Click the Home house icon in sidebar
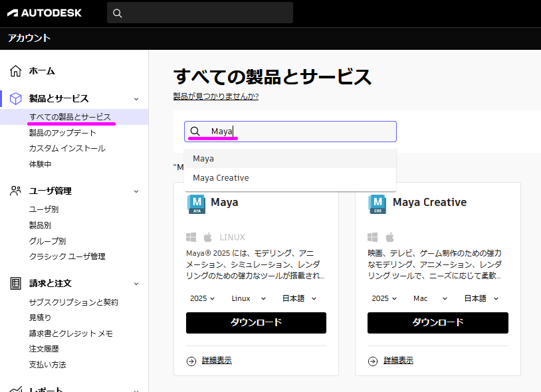 coord(15,70)
